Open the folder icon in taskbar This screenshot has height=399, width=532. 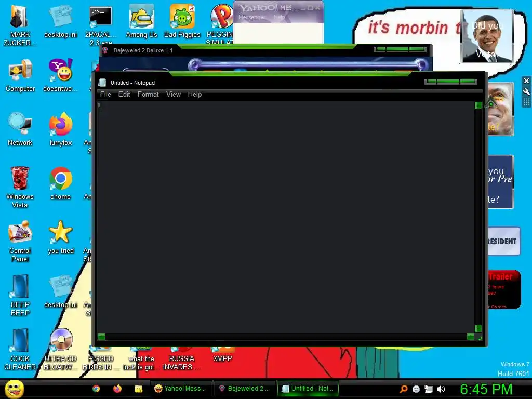pyautogui.click(x=138, y=389)
